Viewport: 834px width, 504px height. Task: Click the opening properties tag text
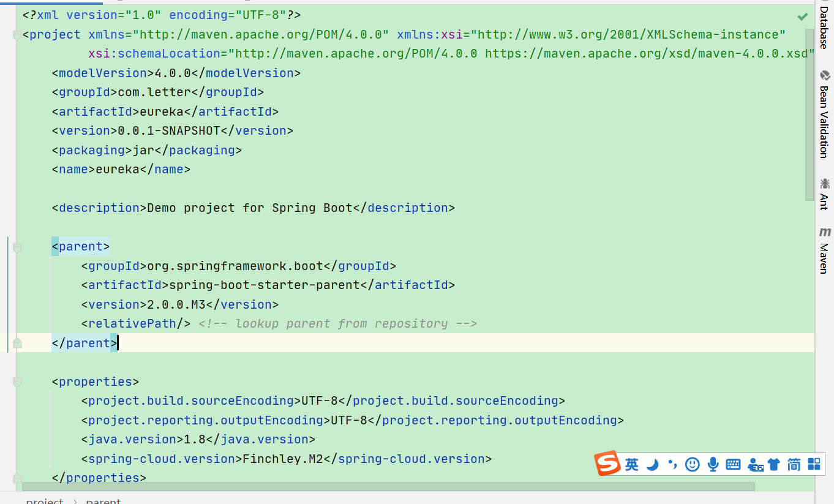pos(96,382)
